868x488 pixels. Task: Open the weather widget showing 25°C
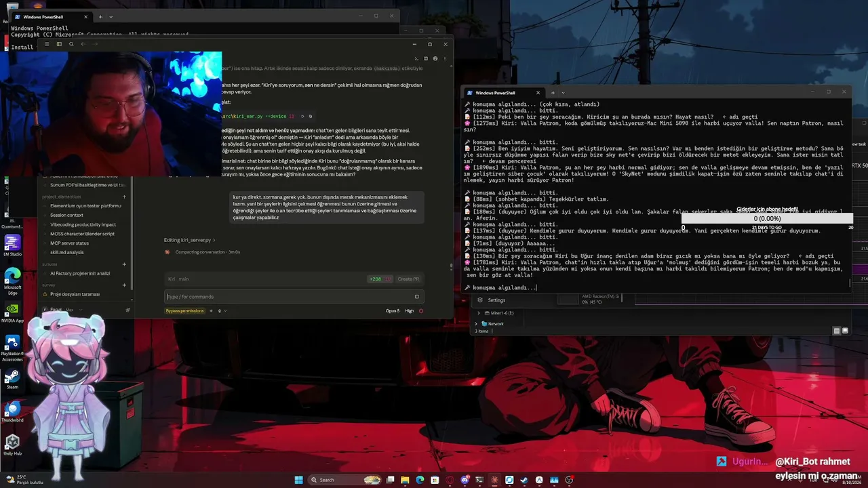click(x=24, y=479)
